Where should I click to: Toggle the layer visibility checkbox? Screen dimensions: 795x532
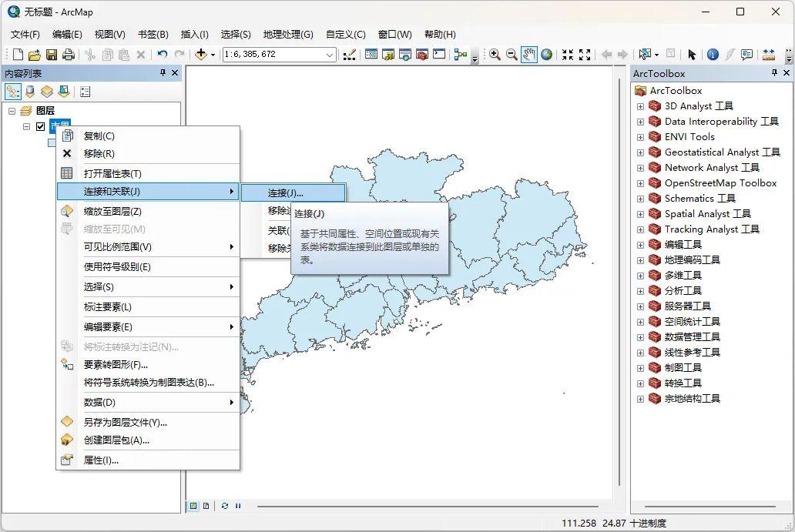pyautogui.click(x=41, y=126)
